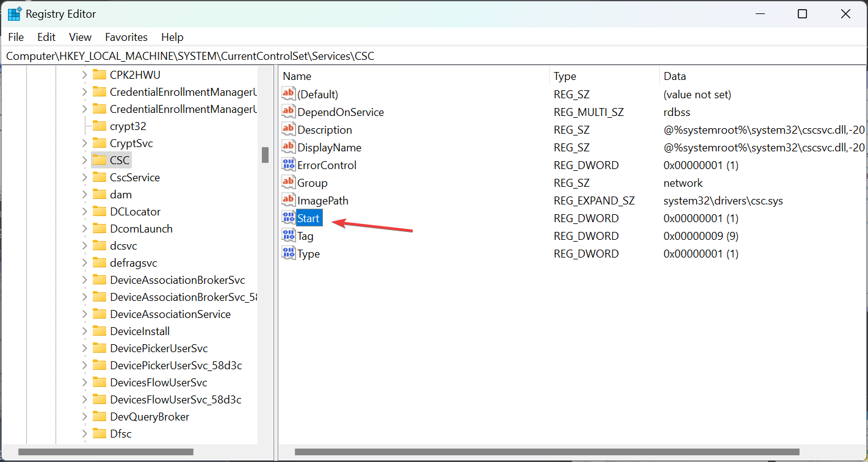Click the chevron beside the dam key
The image size is (868, 462).
(x=85, y=194)
